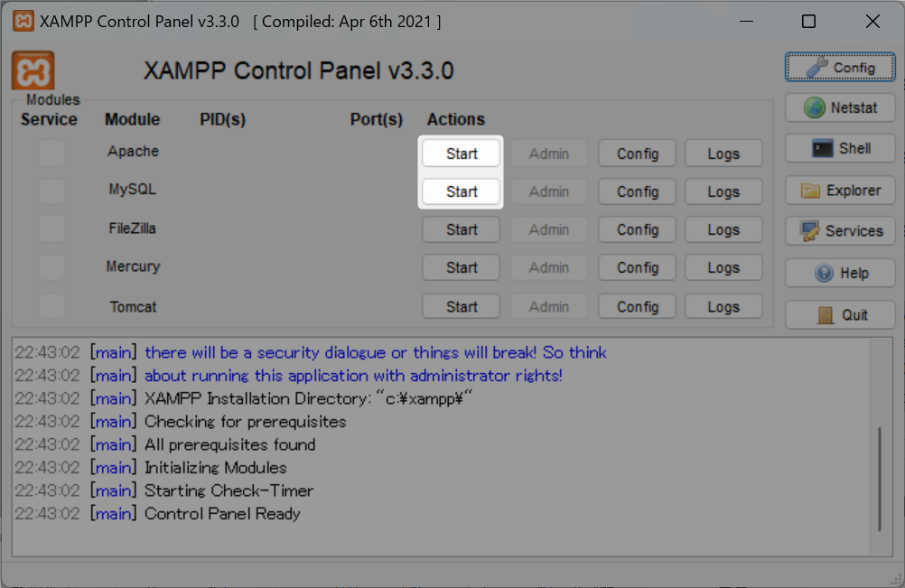
Task: Click the Apache module name
Action: tap(133, 151)
